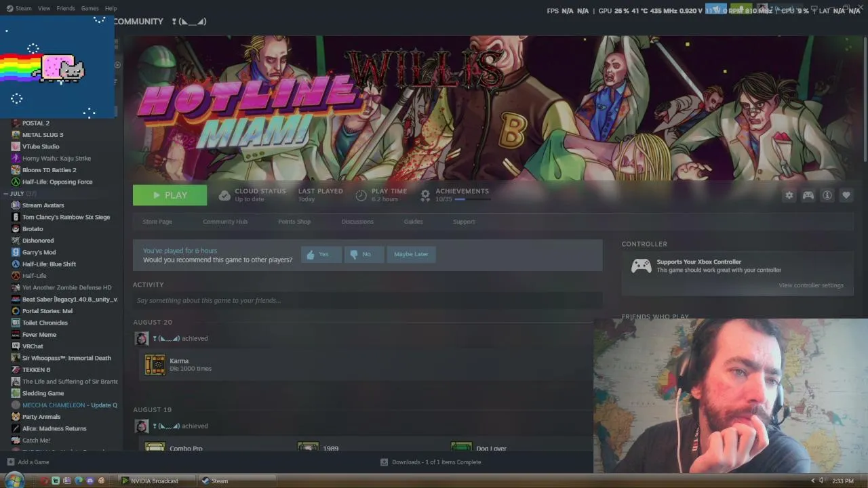Show game info icon
The height and width of the screenshot is (488, 868).
click(x=827, y=195)
